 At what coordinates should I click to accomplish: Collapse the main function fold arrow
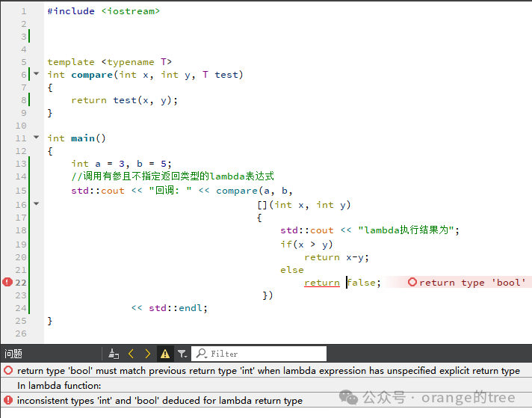pos(37,137)
